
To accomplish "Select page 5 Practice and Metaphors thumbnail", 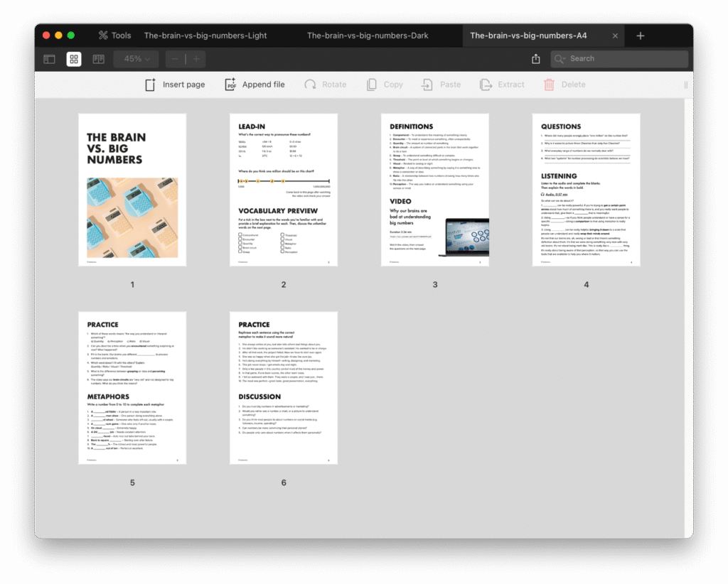I will pos(132,388).
